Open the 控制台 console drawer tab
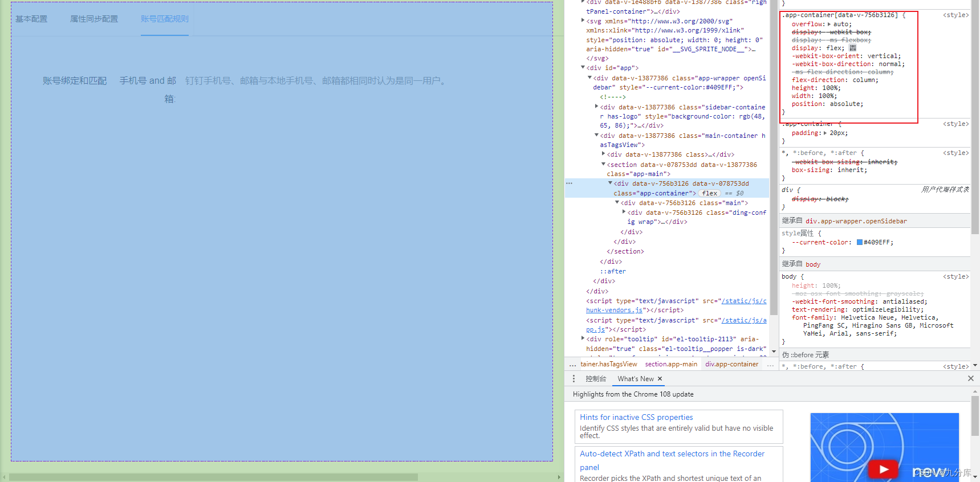 click(x=596, y=379)
